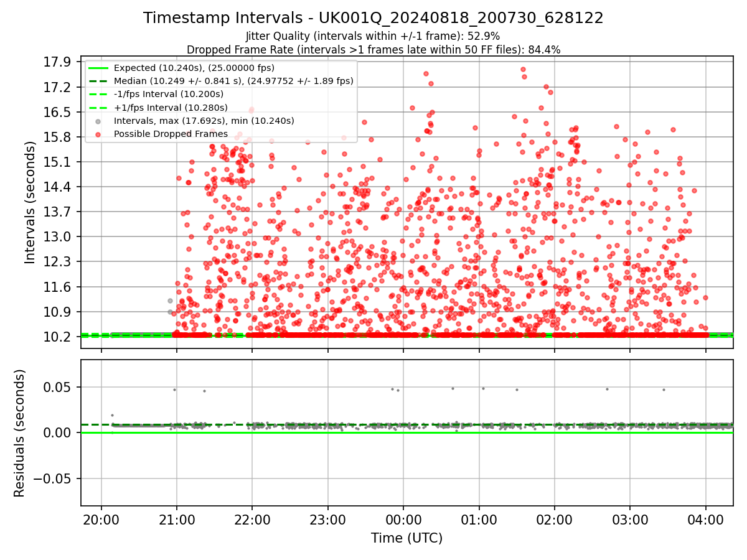Click the 20:00 time tick label
This screenshot has width=747, height=560.
[x=101, y=519]
